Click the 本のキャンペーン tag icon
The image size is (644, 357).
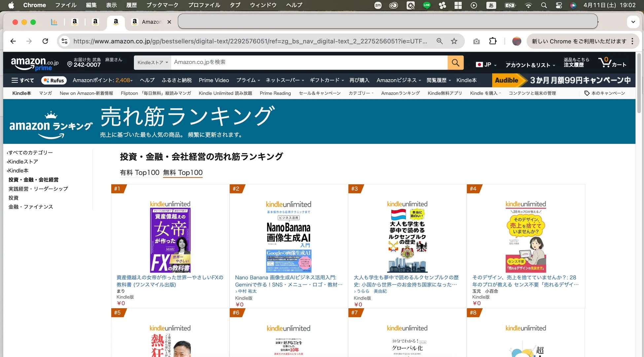pyautogui.click(x=587, y=93)
